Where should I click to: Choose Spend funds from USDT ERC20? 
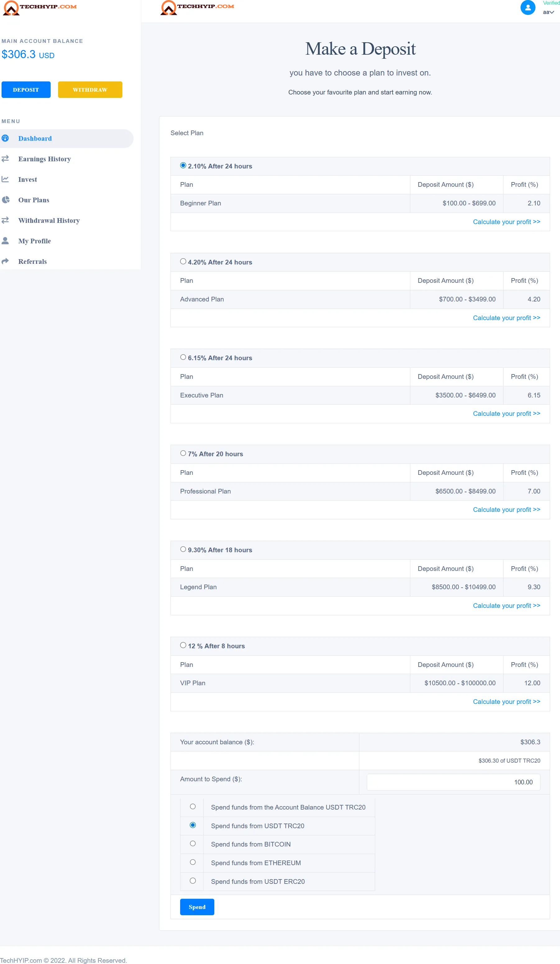point(193,881)
